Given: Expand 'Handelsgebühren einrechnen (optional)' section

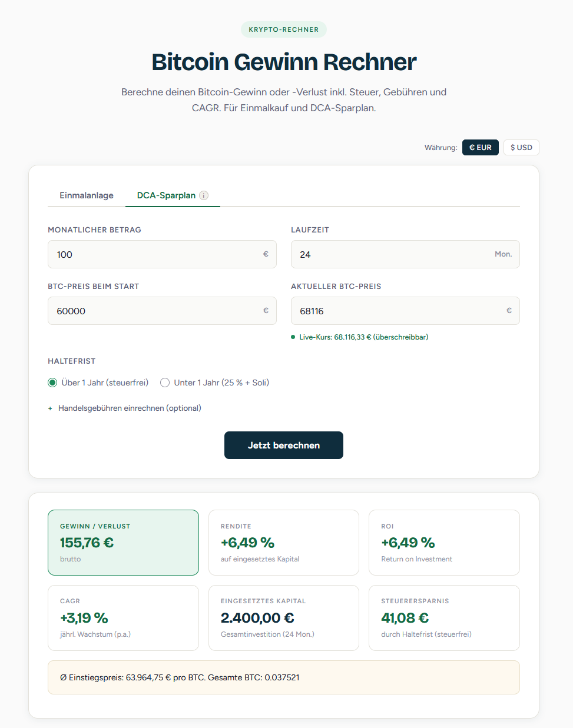Looking at the screenshot, I should point(125,408).
